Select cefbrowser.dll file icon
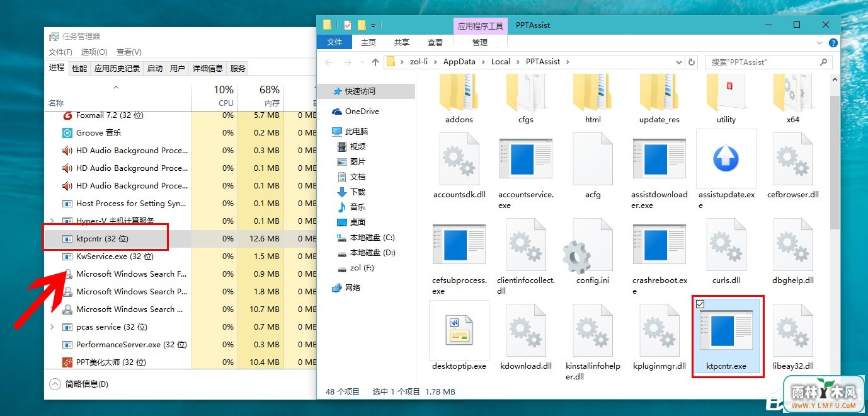The height and width of the screenshot is (416, 868). coord(793,159)
